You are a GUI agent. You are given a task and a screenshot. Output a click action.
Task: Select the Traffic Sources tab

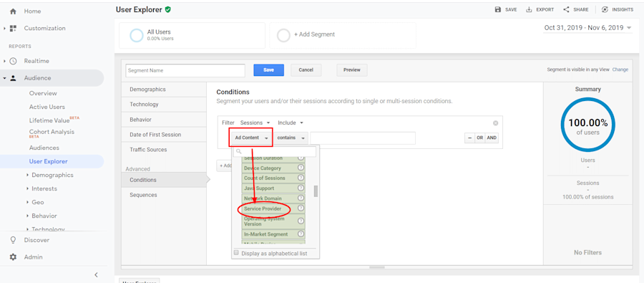coord(164,150)
